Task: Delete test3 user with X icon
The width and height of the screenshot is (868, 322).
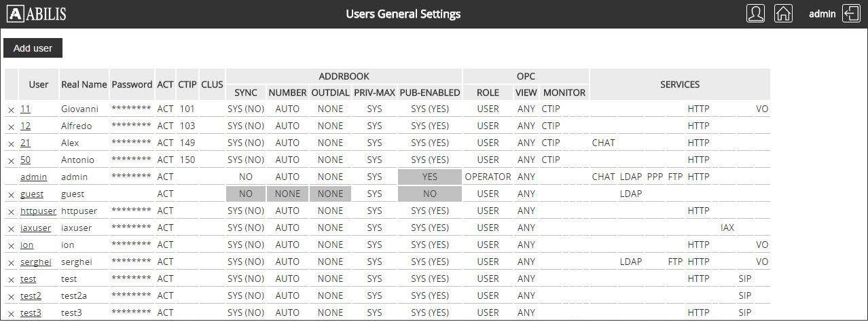Action: pos(11,313)
